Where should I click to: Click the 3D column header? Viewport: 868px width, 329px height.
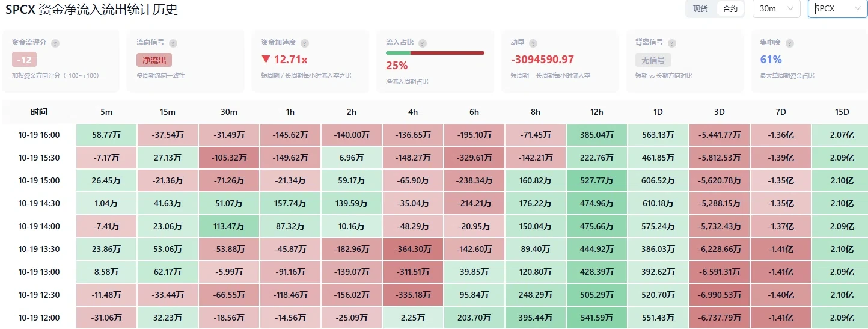720,112
